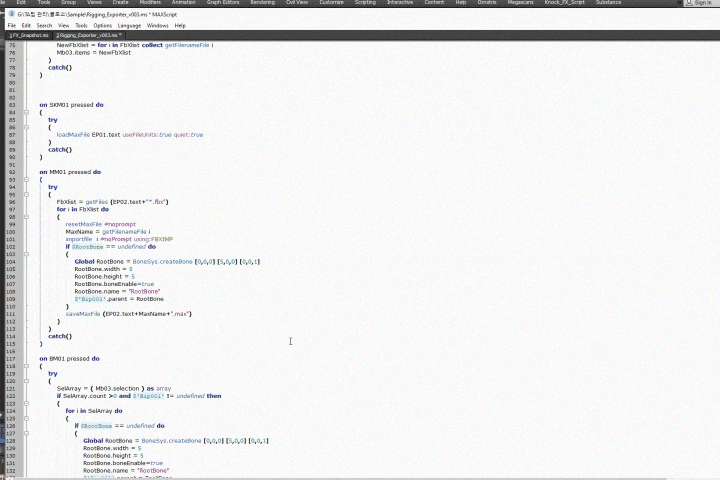
Task: Click the Sign In button
Action: 701,2
